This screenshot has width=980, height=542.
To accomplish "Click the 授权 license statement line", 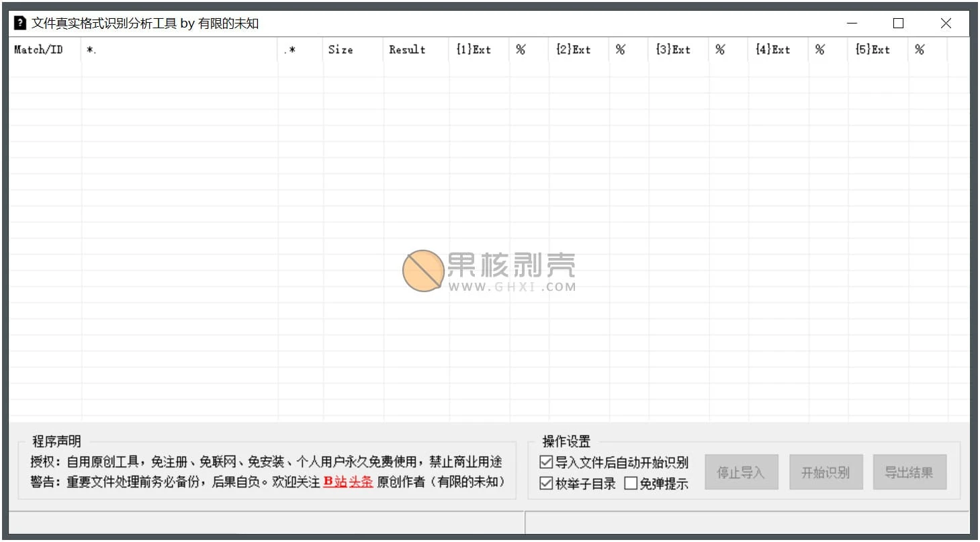I will pos(266,462).
